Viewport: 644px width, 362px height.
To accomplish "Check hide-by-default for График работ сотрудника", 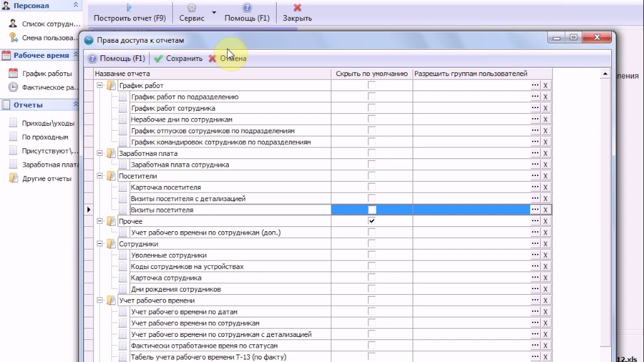I will pos(372,108).
